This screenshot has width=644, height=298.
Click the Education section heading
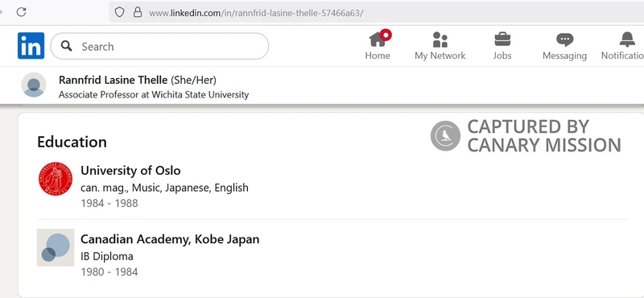(72, 142)
